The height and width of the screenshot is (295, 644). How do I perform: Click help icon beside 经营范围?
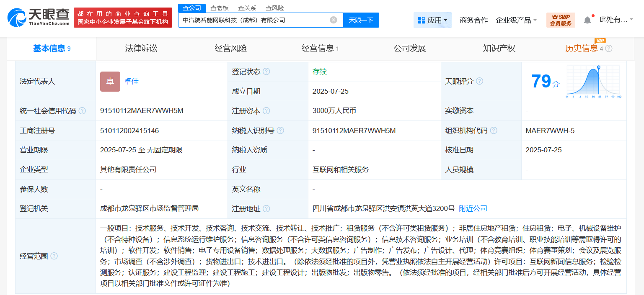pyautogui.click(x=54, y=256)
